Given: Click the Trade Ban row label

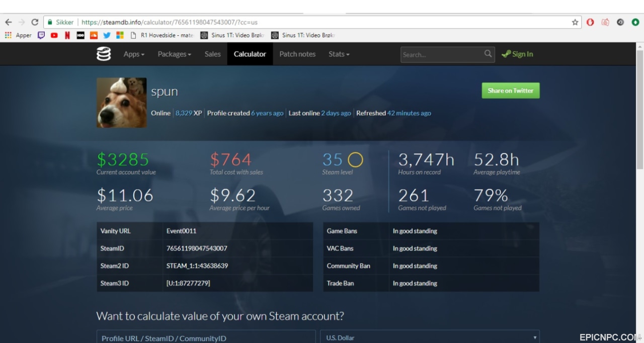Looking at the screenshot, I should point(341,283).
